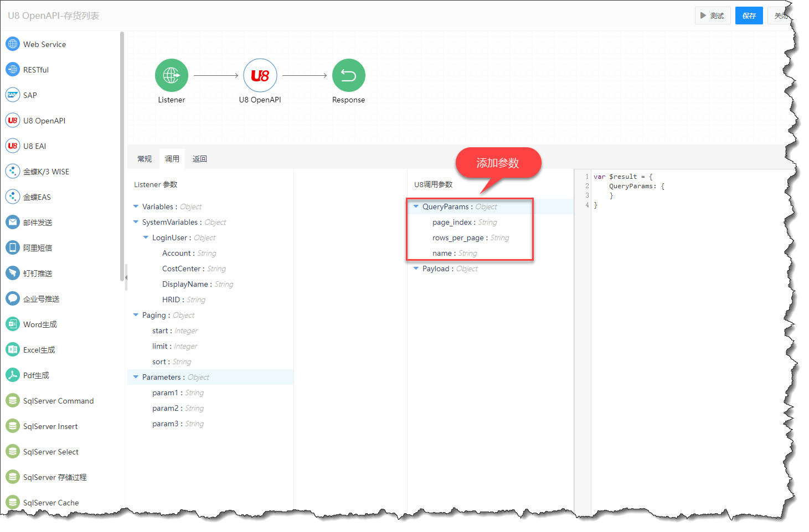Pick the U8 OpenAPI sidebar icon
This screenshot has height=532, width=809.
click(x=13, y=120)
